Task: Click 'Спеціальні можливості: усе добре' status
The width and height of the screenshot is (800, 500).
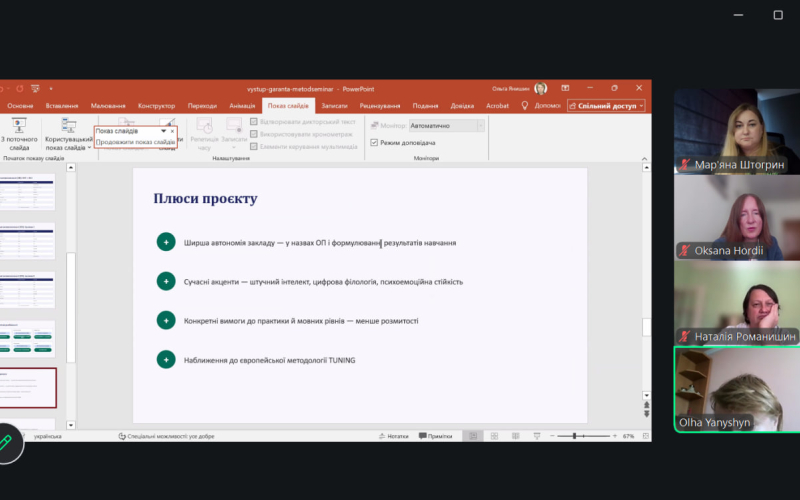Action: pyautogui.click(x=166, y=436)
